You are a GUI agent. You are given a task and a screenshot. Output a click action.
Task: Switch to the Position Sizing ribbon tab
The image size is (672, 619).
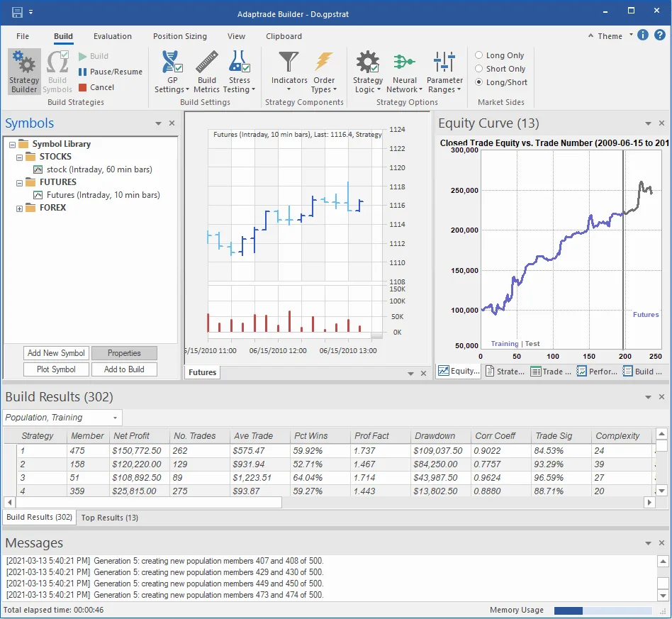[180, 36]
